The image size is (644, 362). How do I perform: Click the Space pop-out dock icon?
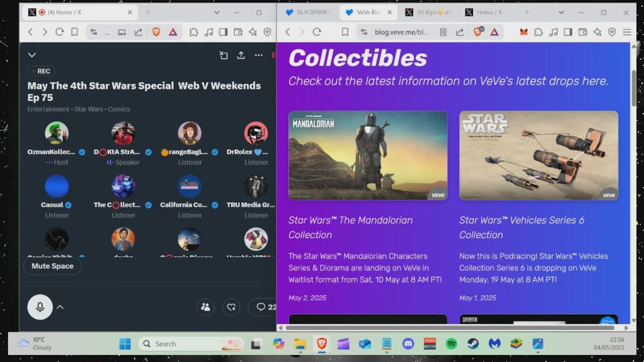click(223, 55)
